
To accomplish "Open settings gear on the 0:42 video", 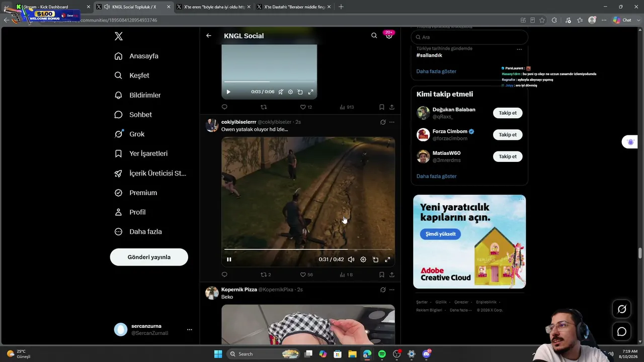I will coord(363,259).
